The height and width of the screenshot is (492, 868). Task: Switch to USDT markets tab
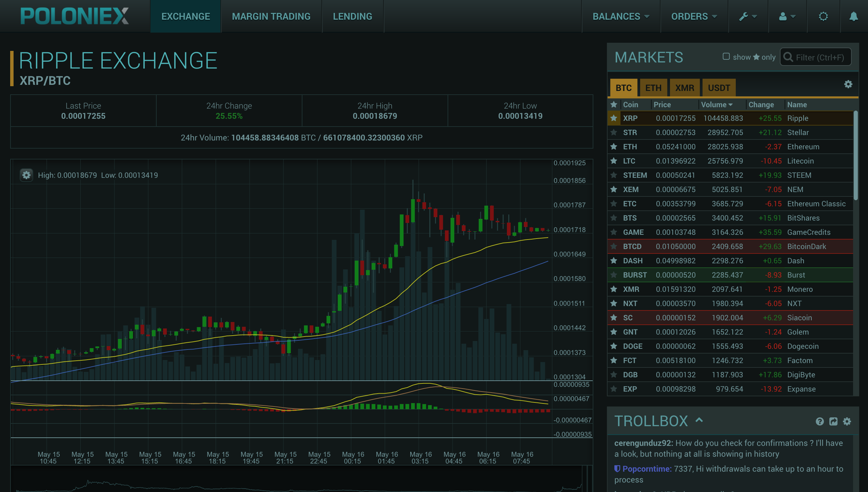pyautogui.click(x=719, y=88)
